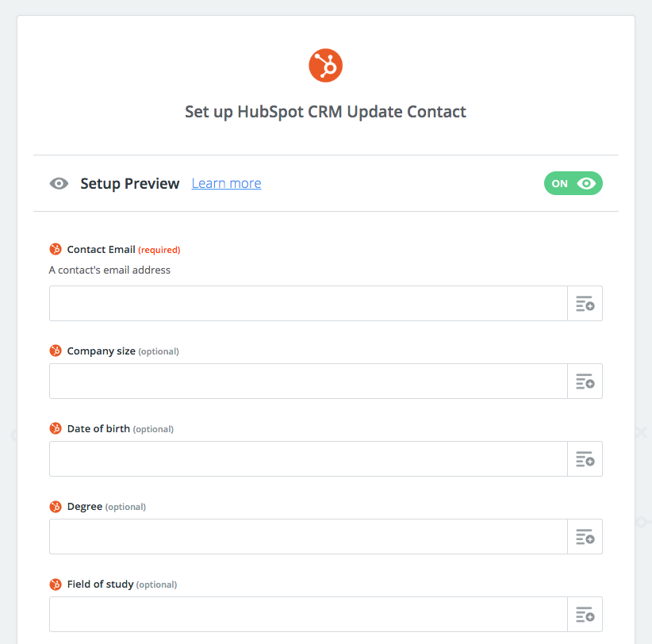This screenshot has width=652, height=644.
Task: Click HubSpot icon next to Date of birth
Action: pyautogui.click(x=56, y=428)
